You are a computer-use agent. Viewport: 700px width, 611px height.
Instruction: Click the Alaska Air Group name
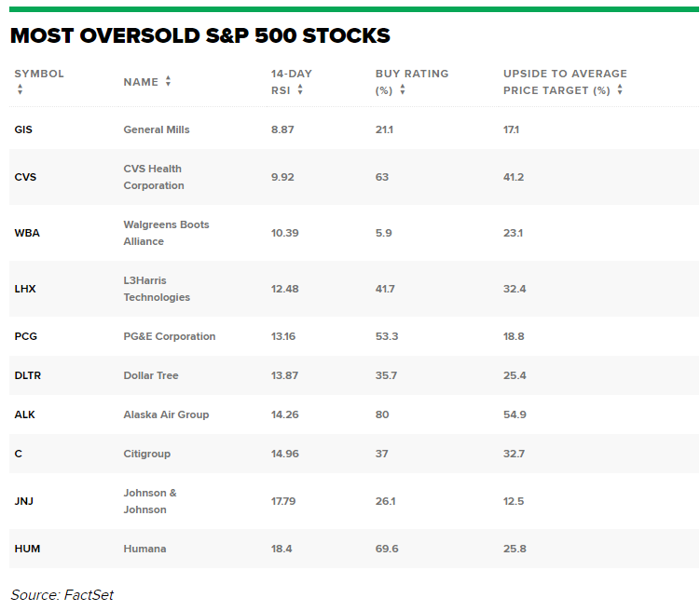166,414
